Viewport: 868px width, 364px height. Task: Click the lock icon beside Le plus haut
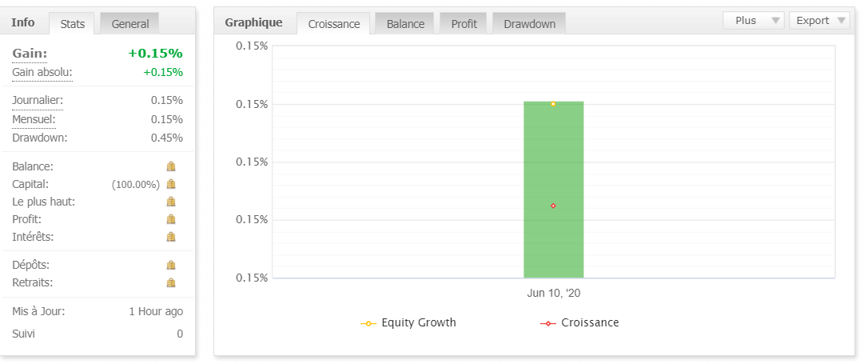[x=170, y=202]
